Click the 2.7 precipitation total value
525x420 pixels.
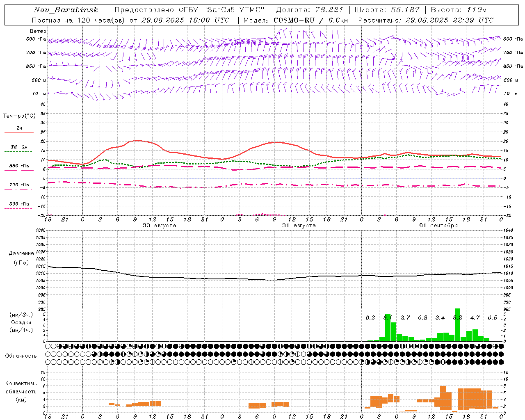click(x=405, y=317)
